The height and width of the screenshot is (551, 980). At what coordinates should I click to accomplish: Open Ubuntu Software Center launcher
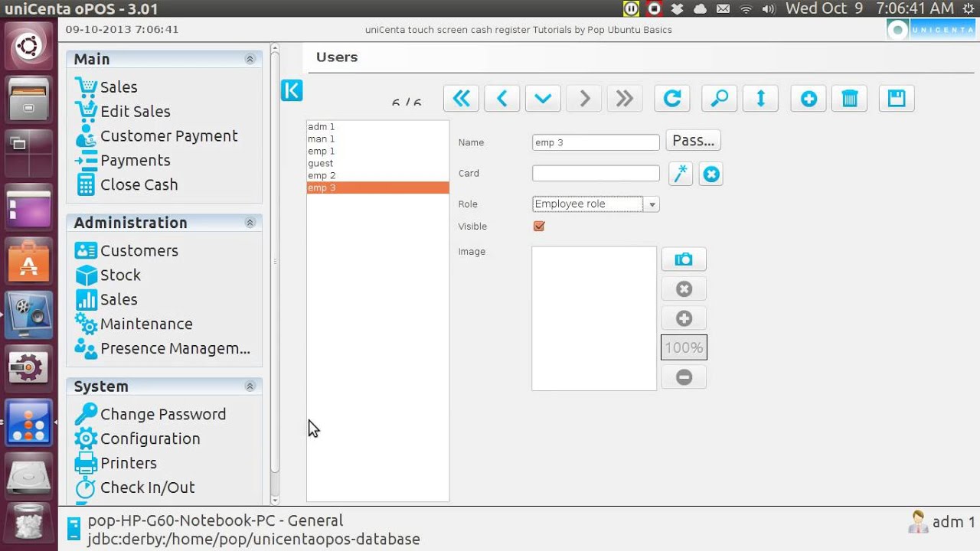28,261
